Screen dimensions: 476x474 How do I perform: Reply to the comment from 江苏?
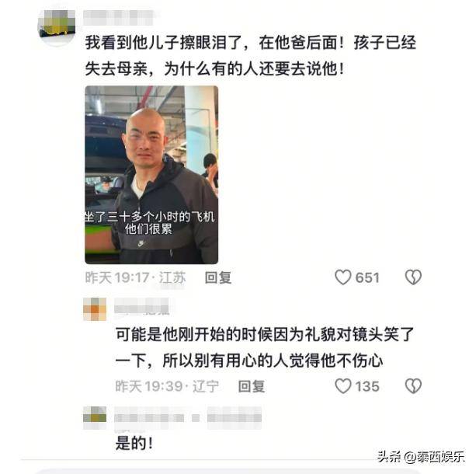(x=218, y=277)
